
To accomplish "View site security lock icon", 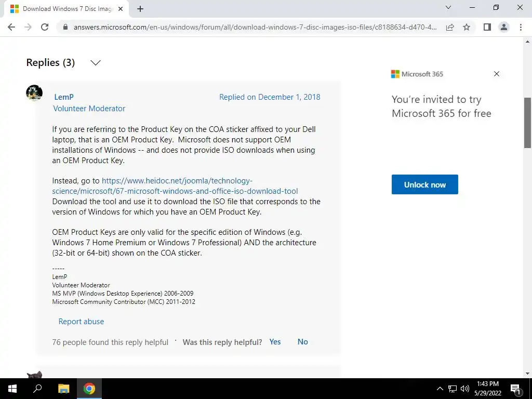I will pyautogui.click(x=65, y=27).
